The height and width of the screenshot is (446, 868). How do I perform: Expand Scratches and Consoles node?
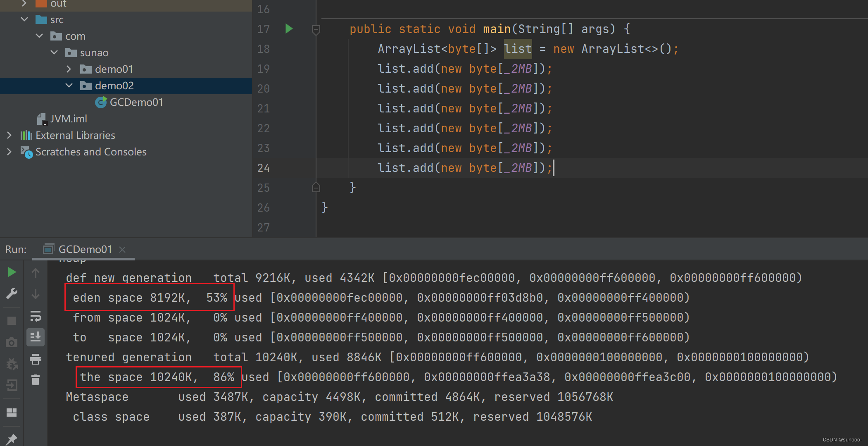click(10, 152)
